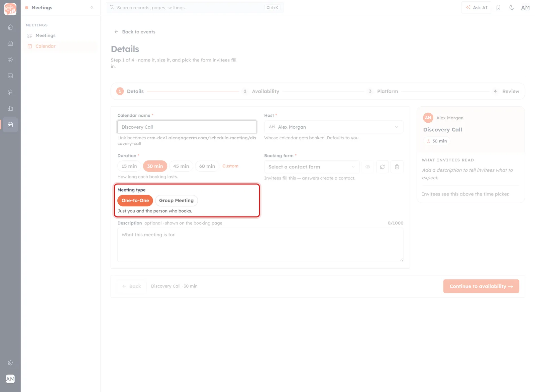
Task: Open the AM profile menu at top right
Action: click(525, 7)
